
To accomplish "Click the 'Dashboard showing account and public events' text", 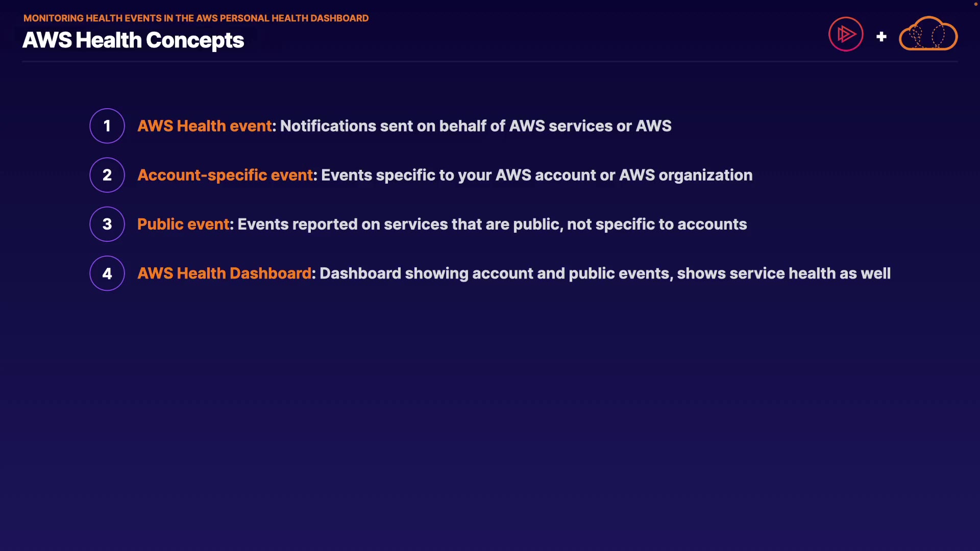I will click(x=494, y=273).
